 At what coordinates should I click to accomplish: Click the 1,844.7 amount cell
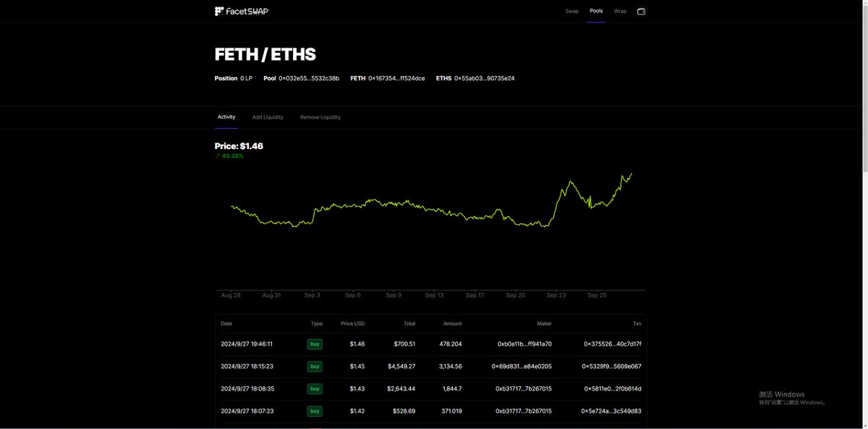click(452, 388)
